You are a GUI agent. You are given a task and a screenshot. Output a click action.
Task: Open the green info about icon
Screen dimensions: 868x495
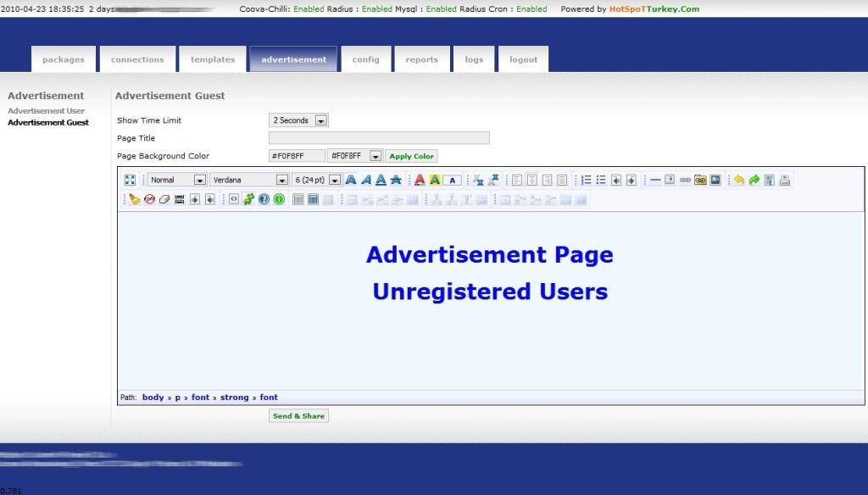(x=279, y=199)
